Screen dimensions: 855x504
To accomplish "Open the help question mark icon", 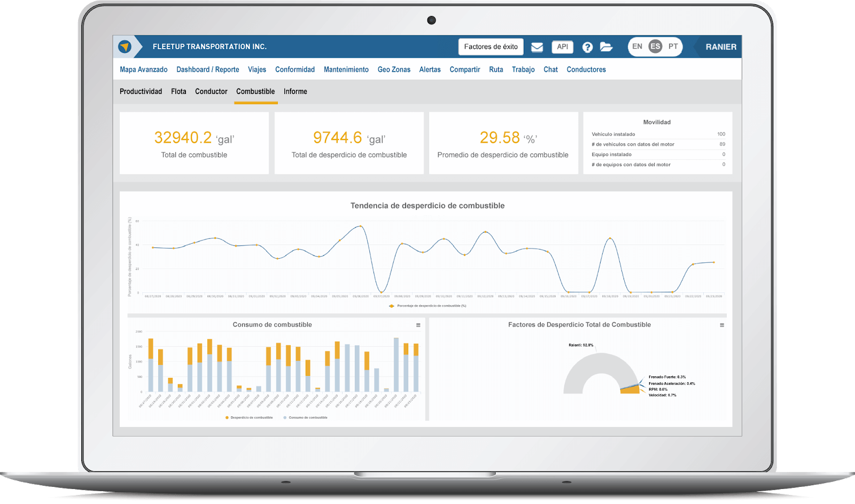I will 587,47.
